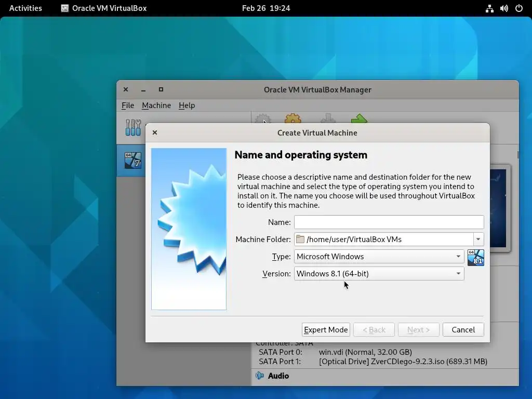Click the Back button
The height and width of the screenshot is (399, 532).
tap(374, 329)
